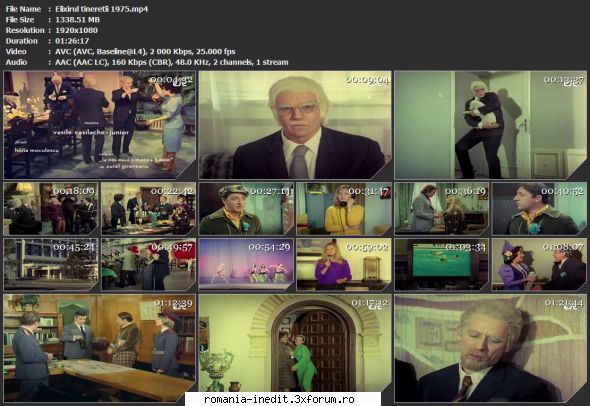Open the woman in yellow on the phone
The height and width of the screenshot is (406, 590).
pyautogui.click(x=344, y=209)
